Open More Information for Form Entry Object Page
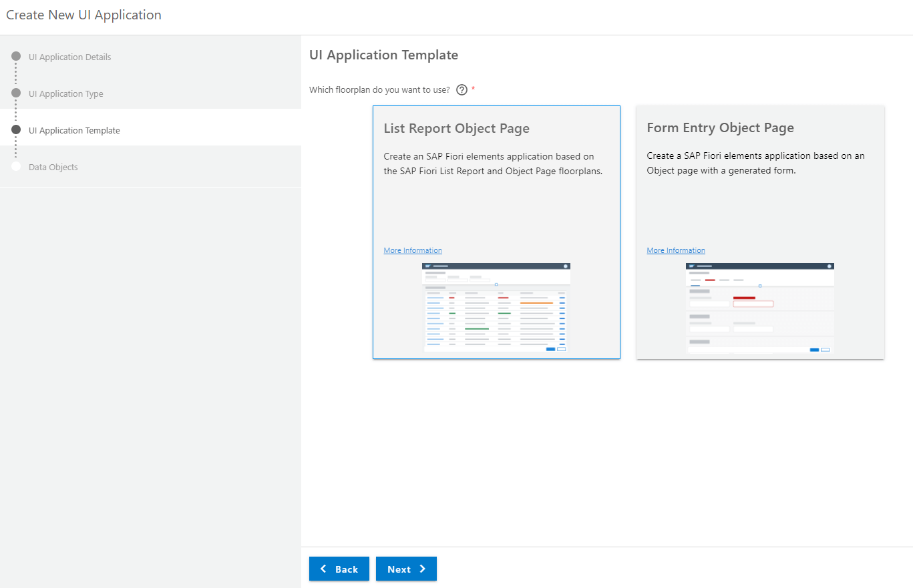Viewport: 913px width, 588px height. pyautogui.click(x=676, y=250)
